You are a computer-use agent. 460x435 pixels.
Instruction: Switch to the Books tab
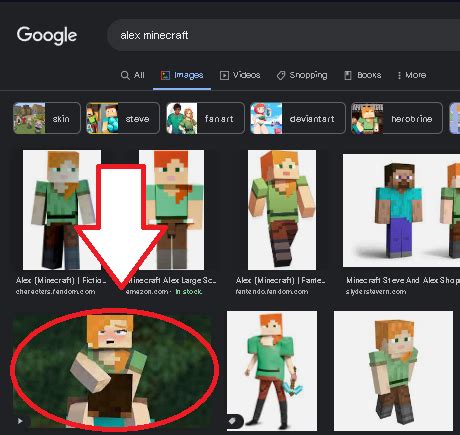click(363, 75)
